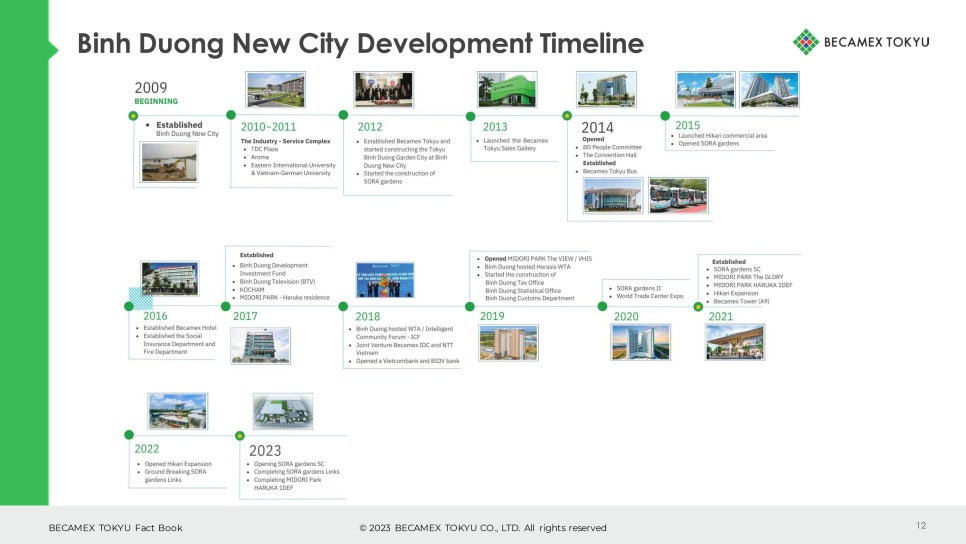Open the 2010~2011 building photo
966x544 pixels.
click(275, 89)
